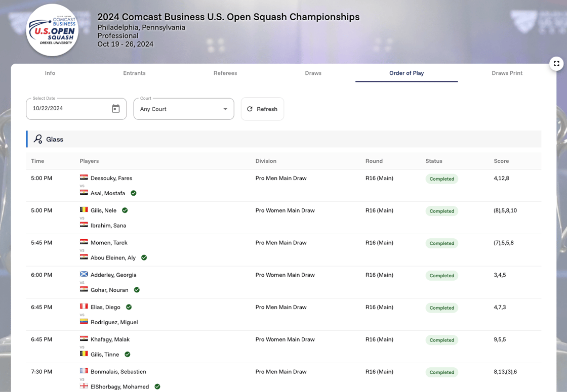Click the Glass court section header

[283, 139]
